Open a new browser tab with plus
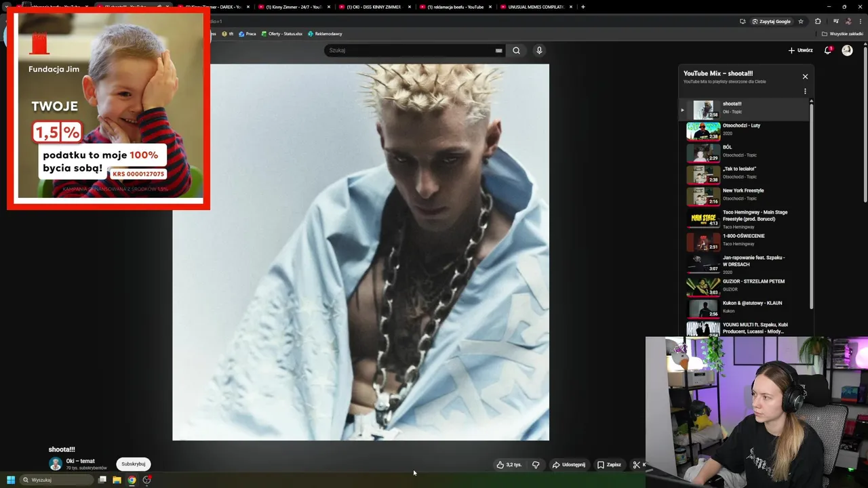The width and height of the screenshot is (868, 488). point(583,7)
